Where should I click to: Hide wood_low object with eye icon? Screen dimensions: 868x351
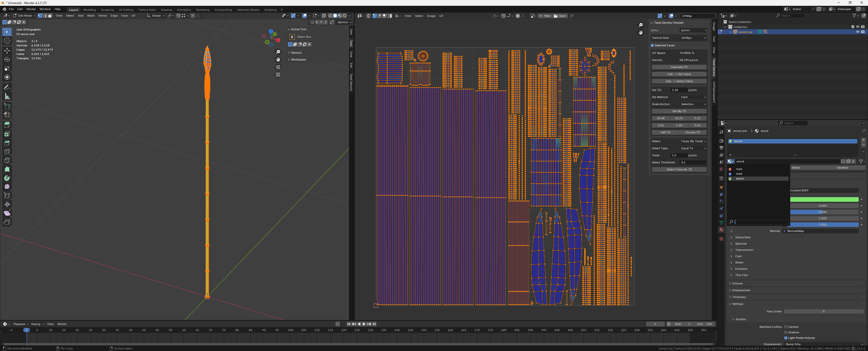point(857,32)
